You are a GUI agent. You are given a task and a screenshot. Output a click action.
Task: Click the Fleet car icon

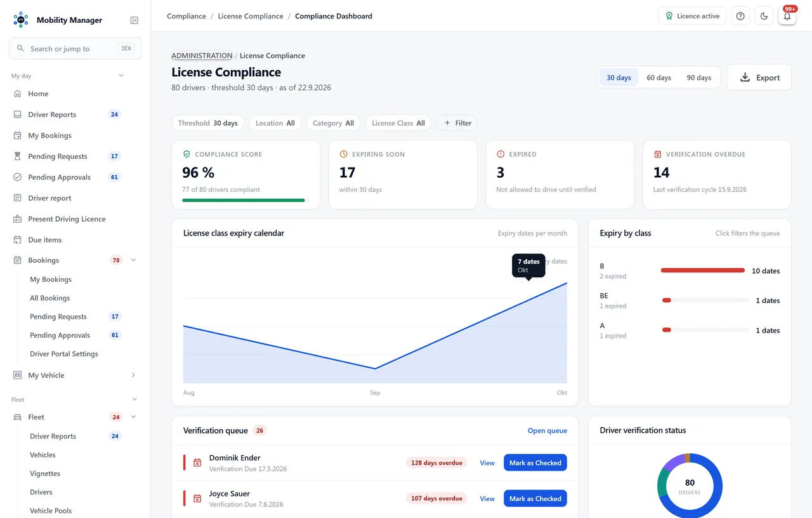(17, 417)
